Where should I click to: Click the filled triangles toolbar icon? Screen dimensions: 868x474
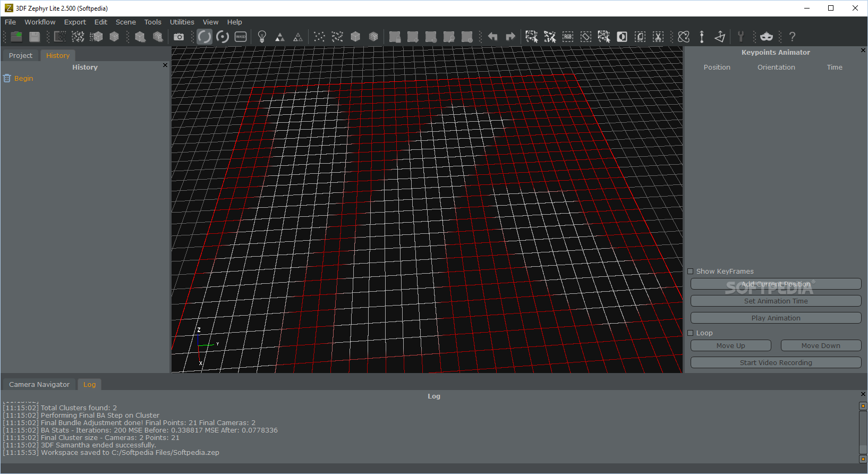click(280, 37)
